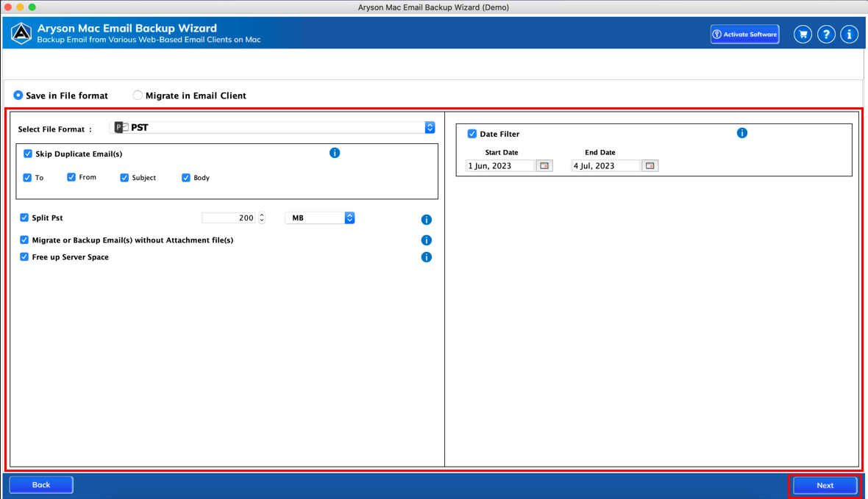
Task: Open the help question mark icon
Action: tap(826, 35)
